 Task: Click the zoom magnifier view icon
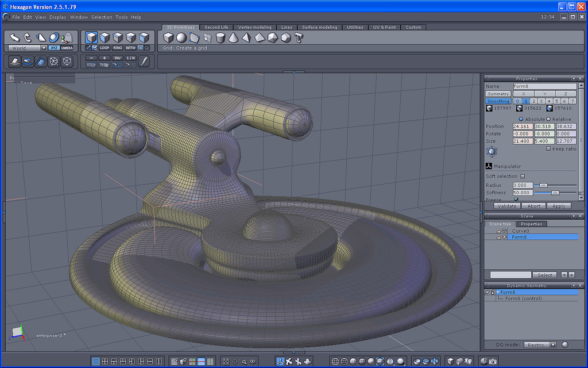tap(243, 362)
